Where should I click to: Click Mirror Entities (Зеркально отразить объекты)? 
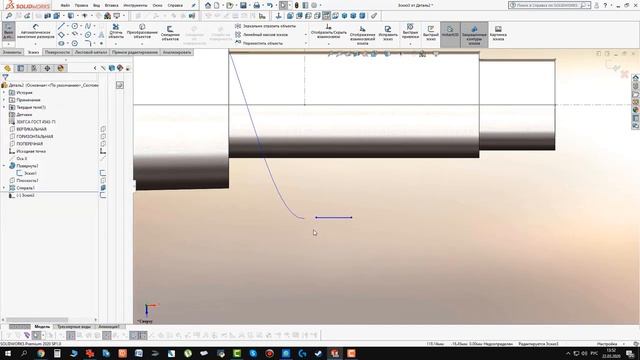coord(266,26)
